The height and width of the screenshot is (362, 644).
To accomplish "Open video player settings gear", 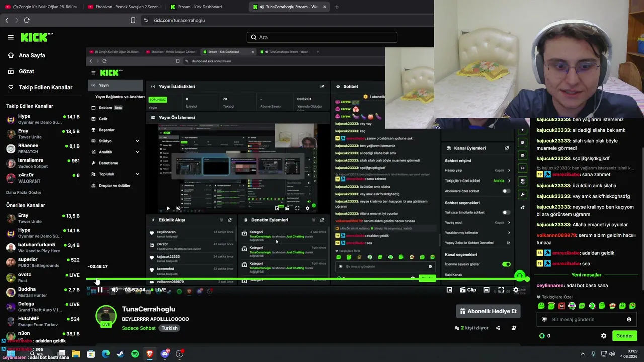I will point(516,290).
